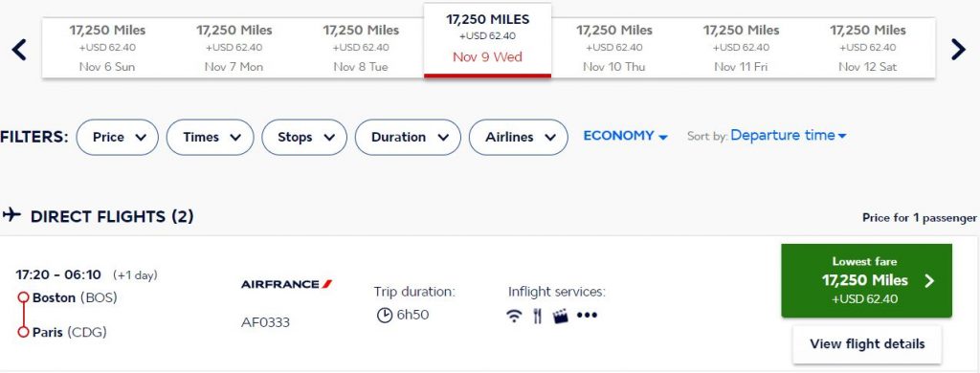The image size is (980, 373).
Task: Go to previous week of dates arrow
Action: click(19, 50)
